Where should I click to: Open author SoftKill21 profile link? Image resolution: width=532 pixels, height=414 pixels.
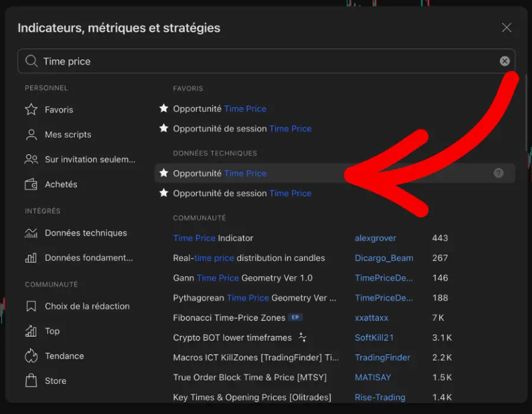click(374, 338)
